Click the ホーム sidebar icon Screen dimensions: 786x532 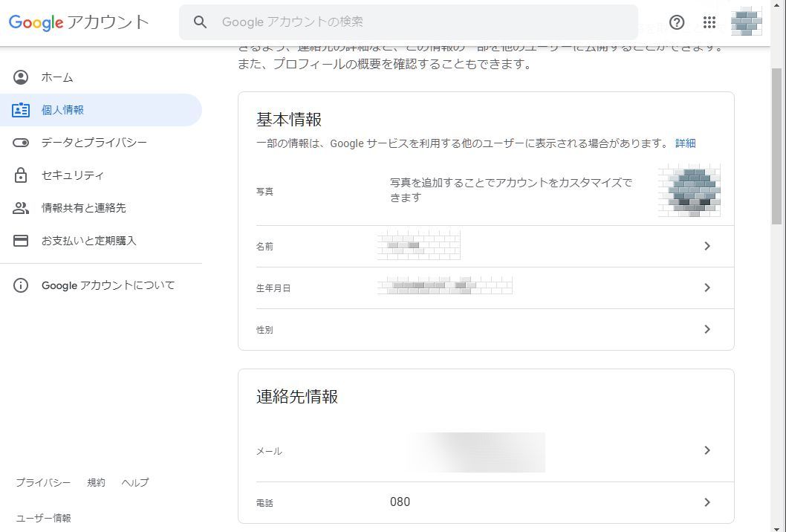pos(21,77)
